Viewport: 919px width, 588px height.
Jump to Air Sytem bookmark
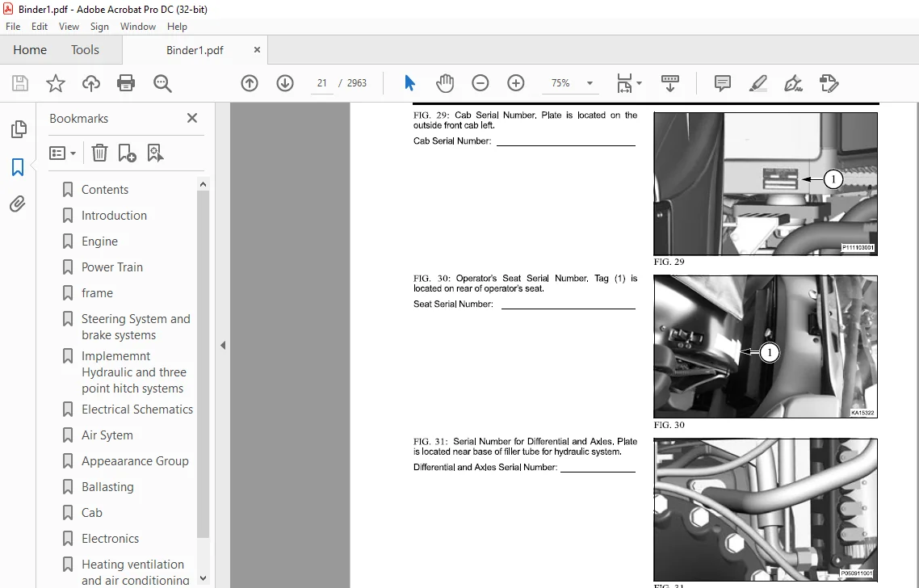click(107, 435)
